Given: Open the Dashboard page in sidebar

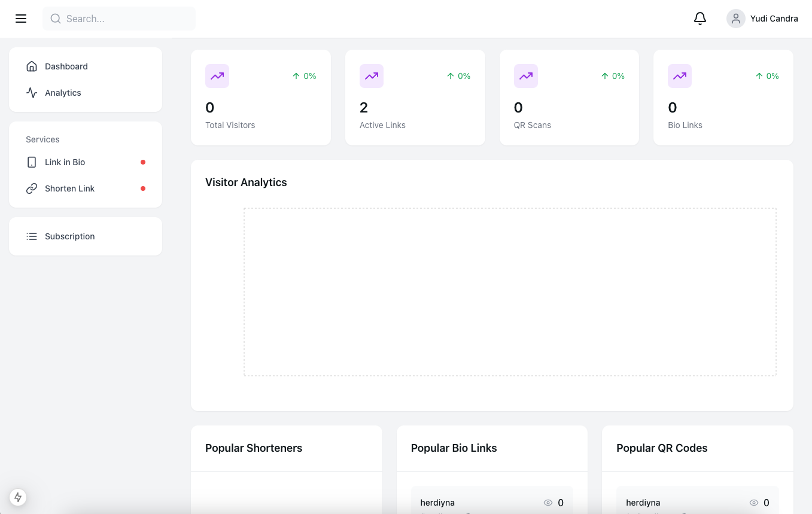Looking at the screenshot, I should click(x=66, y=66).
